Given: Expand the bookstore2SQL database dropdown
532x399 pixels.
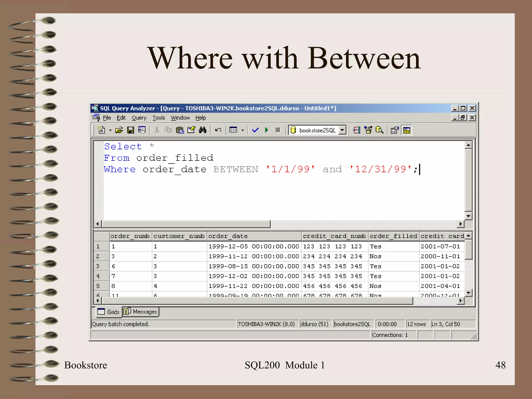Looking at the screenshot, I should pos(343,130).
